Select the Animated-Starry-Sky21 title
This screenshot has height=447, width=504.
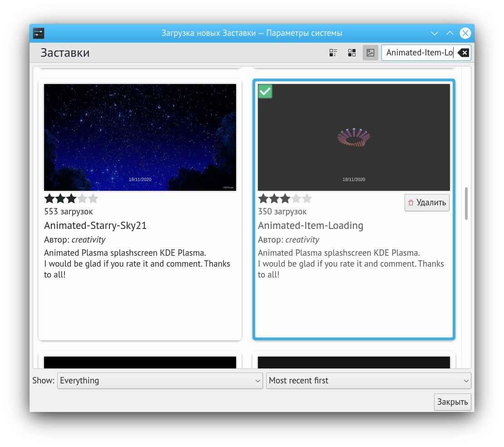(95, 226)
